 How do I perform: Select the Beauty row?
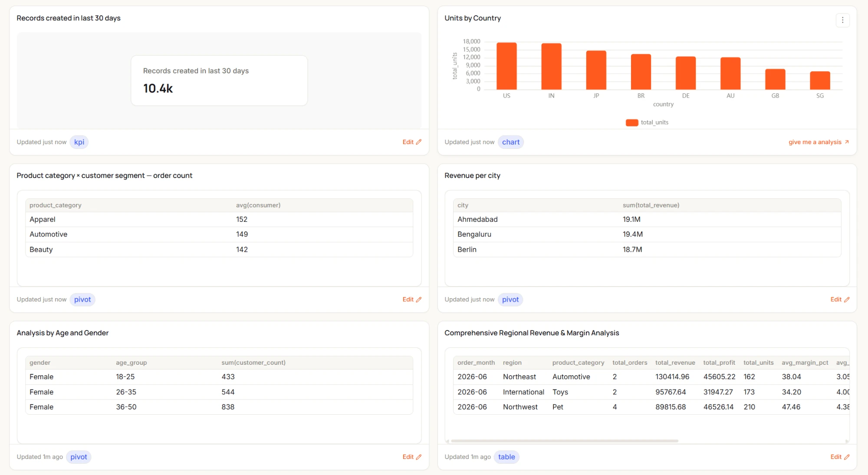point(219,250)
